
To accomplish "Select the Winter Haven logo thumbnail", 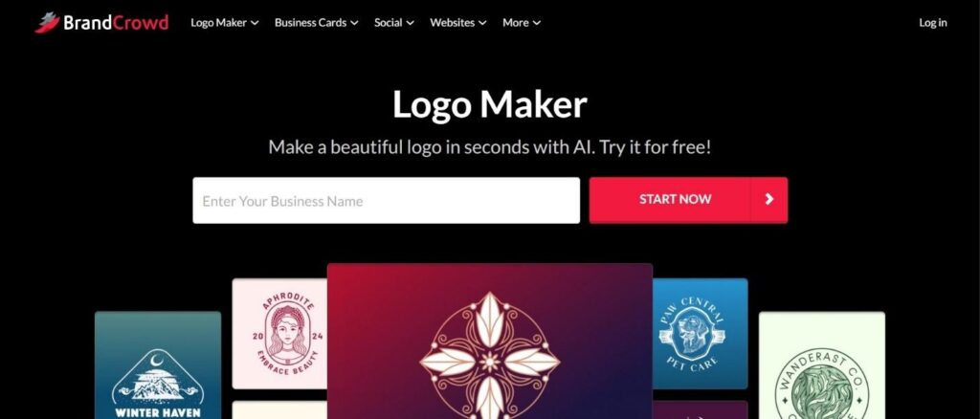I will [x=158, y=365].
